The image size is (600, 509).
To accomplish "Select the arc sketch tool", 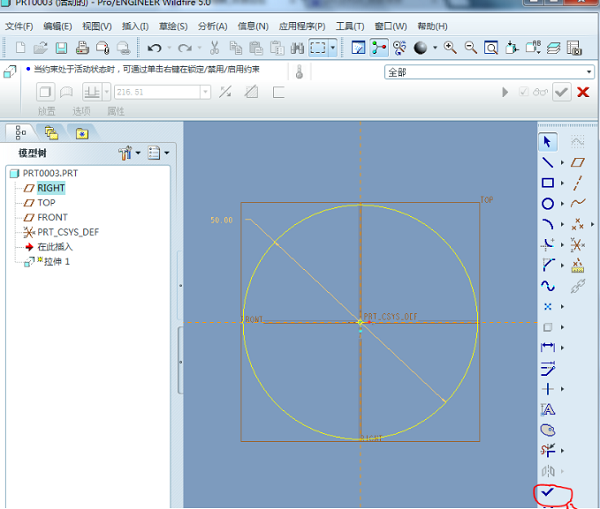I will pyautogui.click(x=547, y=224).
